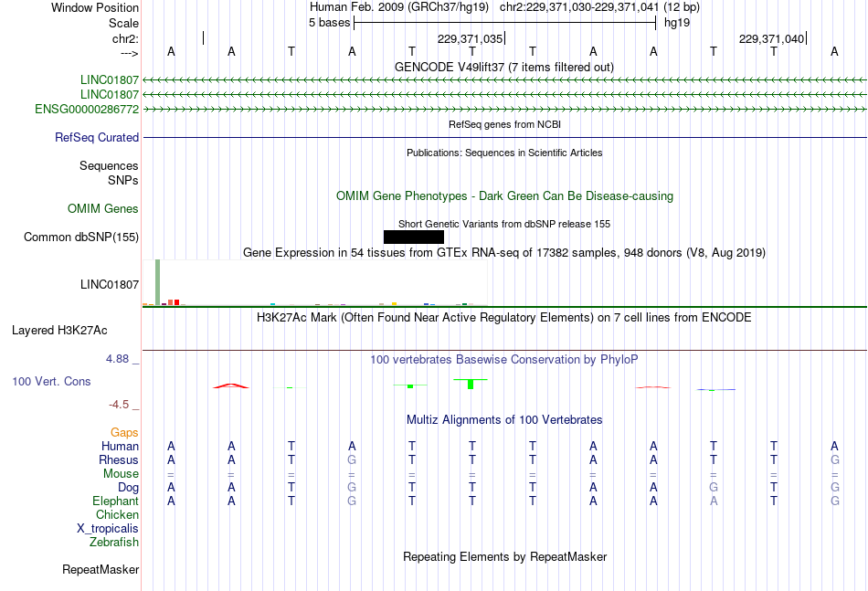Open '100 vertebrates Basewise Conservation by PhyloP' title
This screenshot has height=591, width=868.
504,359
